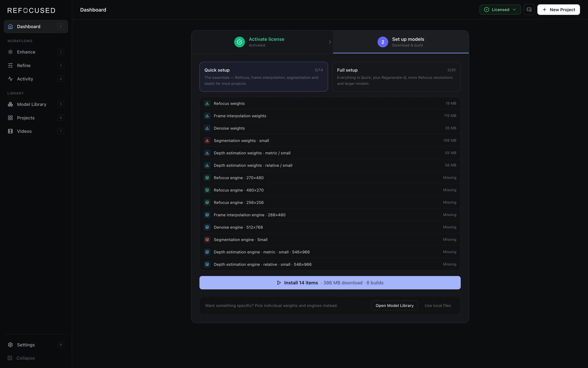588x368 pixels.
Task: Open Settings in the sidebar
Action: [x=36, y=345]
